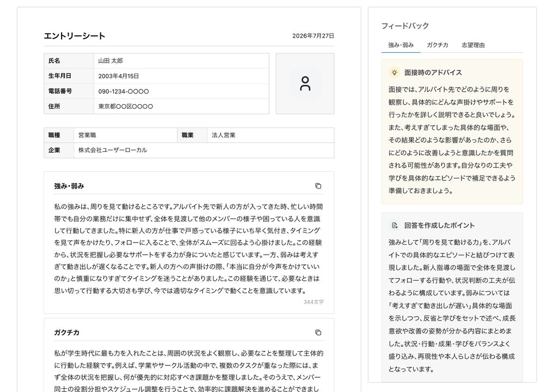
Task: Click the document icon beside 回答を作成したポイント
Action: [x=395, y=225]
